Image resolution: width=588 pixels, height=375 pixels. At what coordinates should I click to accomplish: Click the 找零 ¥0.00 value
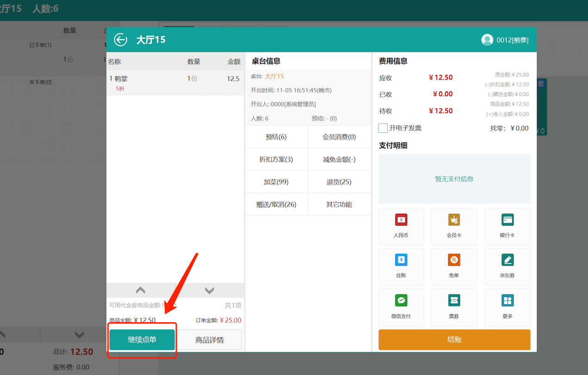point(520,128)
